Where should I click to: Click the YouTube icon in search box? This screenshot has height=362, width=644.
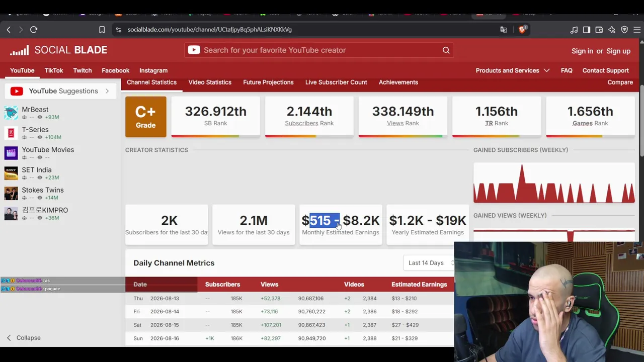[x=194, y=50]
